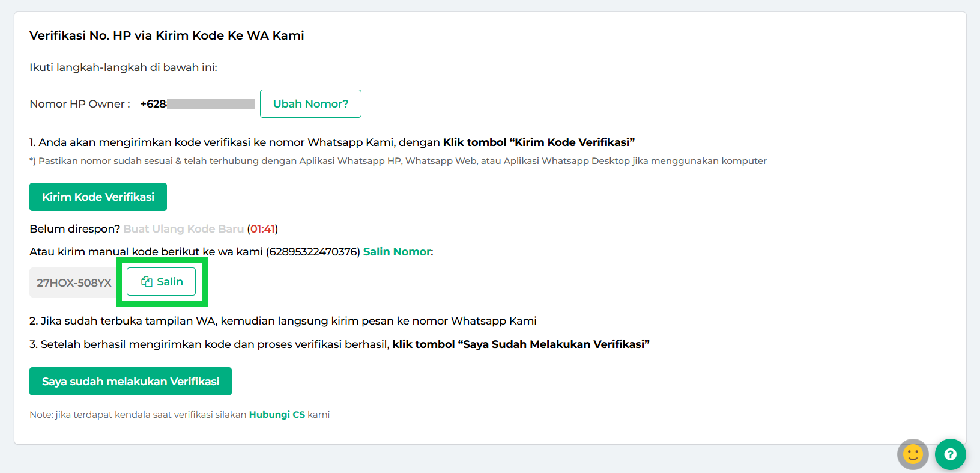Click the copy icon beside the verification code
This screenshot has height=473, width=980.
[147, 282]
